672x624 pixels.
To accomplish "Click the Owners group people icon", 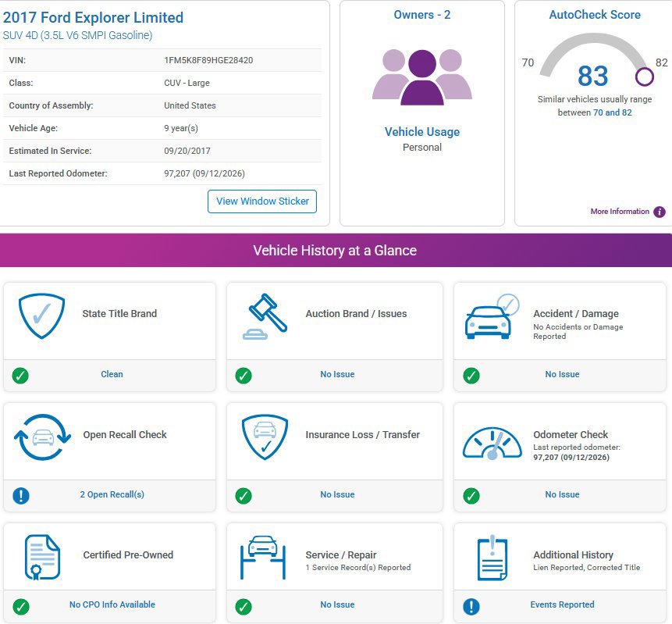I will click(422, 77).
